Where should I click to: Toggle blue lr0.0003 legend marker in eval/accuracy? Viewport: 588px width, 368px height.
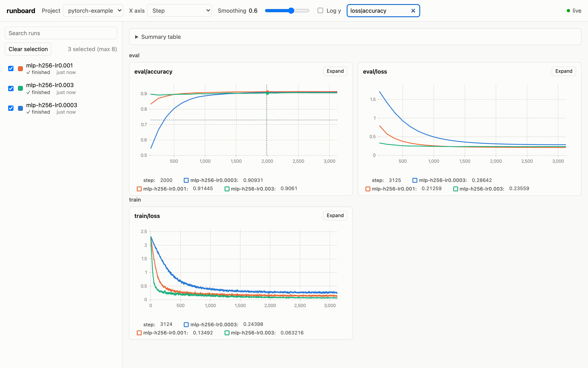click(186, 180)
